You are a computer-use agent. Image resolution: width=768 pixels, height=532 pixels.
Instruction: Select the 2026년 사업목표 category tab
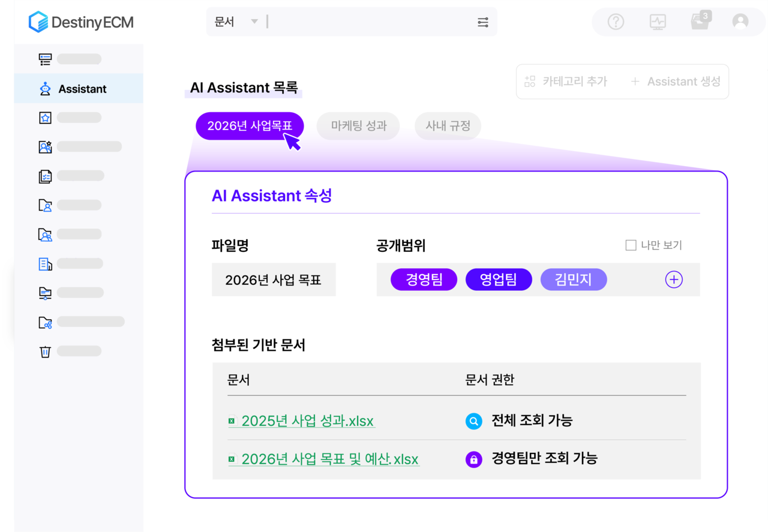(x=250, y=127)
